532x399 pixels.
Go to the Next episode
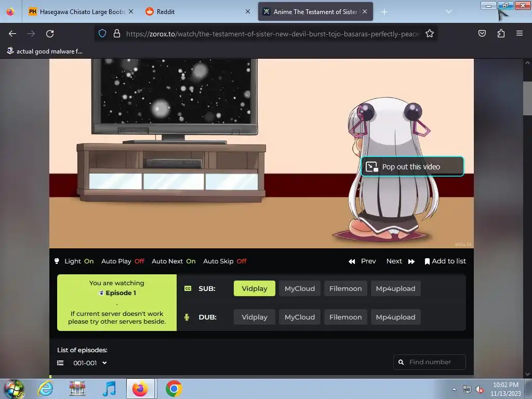(401, 261)
